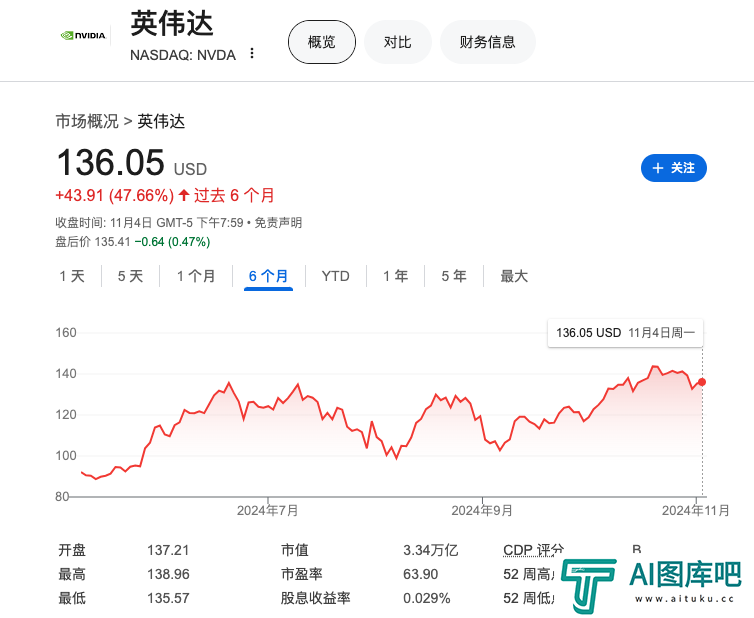Click the 英伟达 company title
The width and height of the screenshot is (754, 618).
click(172, 24)
